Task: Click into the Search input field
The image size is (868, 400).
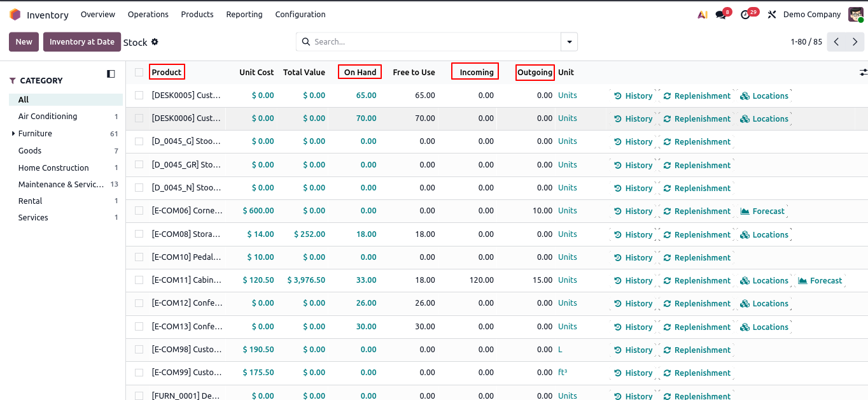Action: point(433,42)
